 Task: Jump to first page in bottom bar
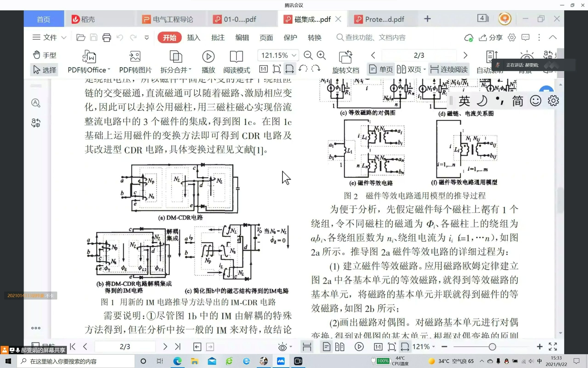pyautogui.click(x=72, y=346)
